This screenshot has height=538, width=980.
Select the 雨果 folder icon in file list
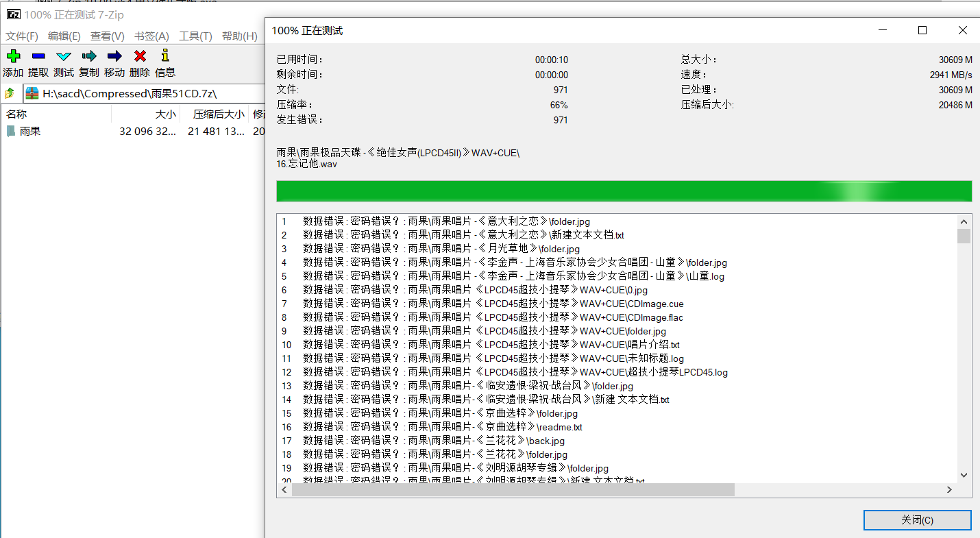click(11, 131)
